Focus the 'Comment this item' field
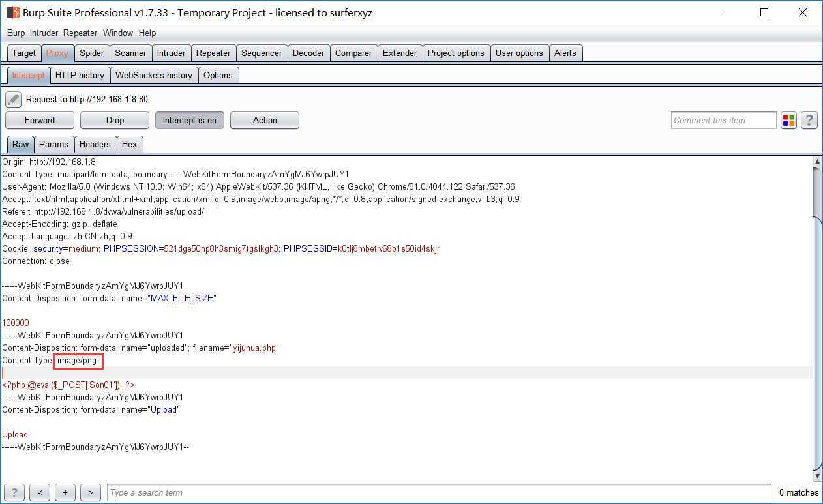The height and width of the screenshot is (504, 823). pyautogui.click(x=724, y=120)
